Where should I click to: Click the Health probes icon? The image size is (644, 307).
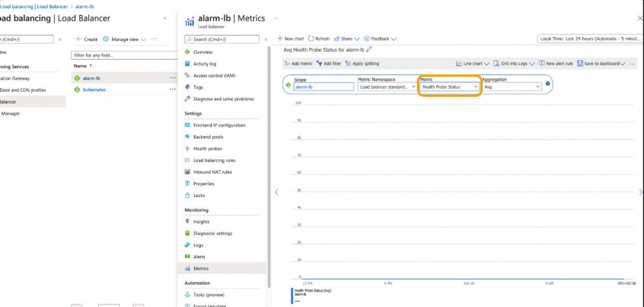click(187, 148)
